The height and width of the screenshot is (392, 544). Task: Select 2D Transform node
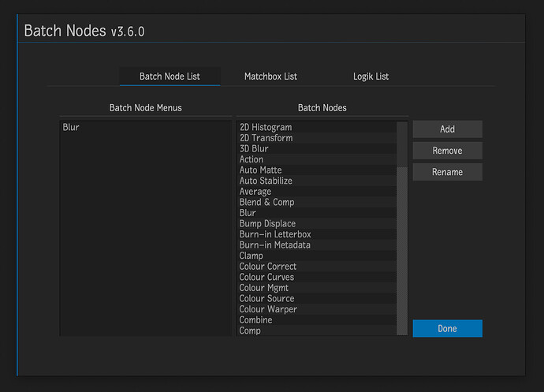(x=317, y=138)
